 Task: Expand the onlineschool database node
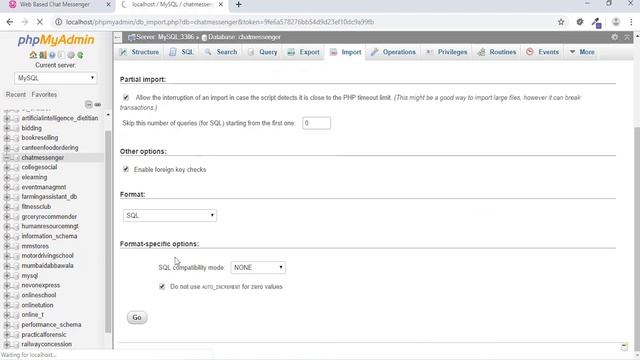(7, 295)
